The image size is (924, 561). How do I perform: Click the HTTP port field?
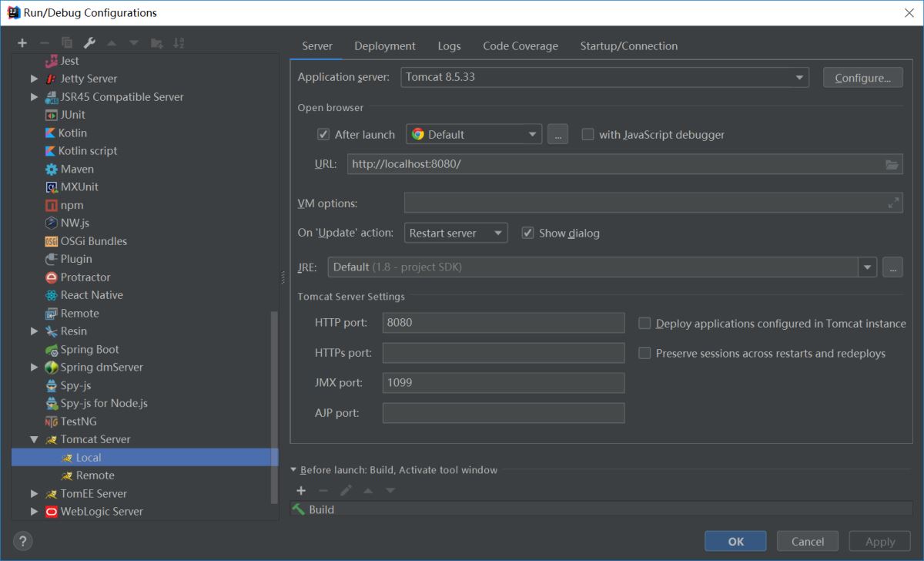click(504, 323)
